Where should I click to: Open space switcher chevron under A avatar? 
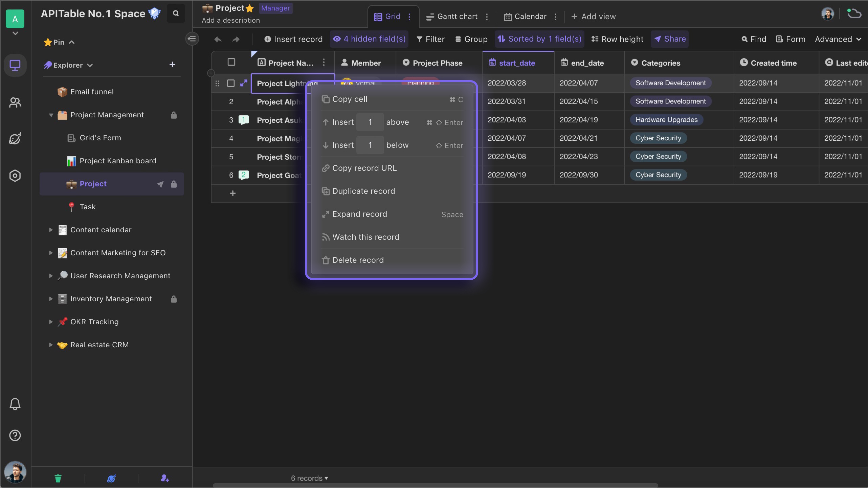(15, 33)
